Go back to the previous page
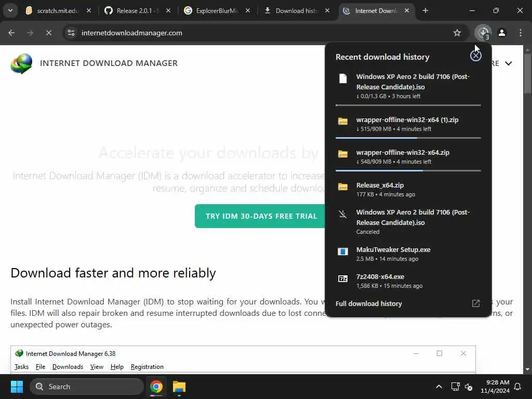This screenshot has width=532, height=399. point(11,33)
